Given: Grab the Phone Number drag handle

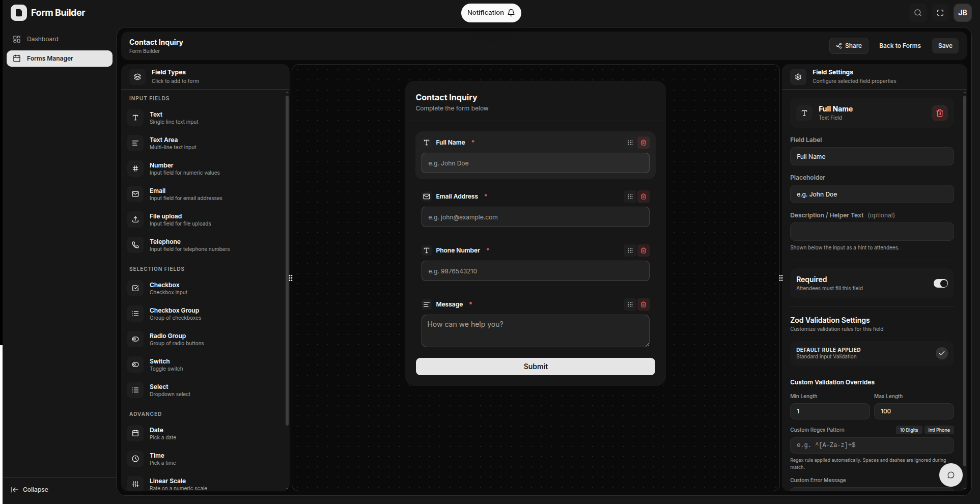Looking at the screenshot, I should 630,250.
